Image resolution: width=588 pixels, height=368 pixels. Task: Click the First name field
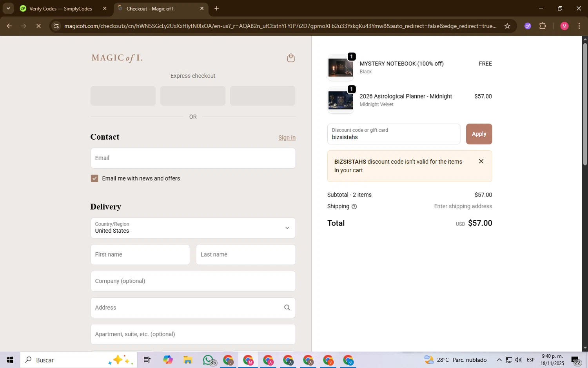coord(140,255)
